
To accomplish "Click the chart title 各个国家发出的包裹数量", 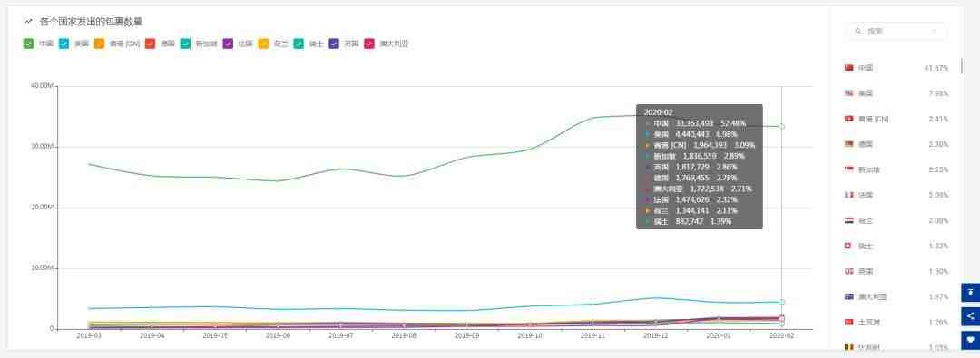I will pos(92,22).
